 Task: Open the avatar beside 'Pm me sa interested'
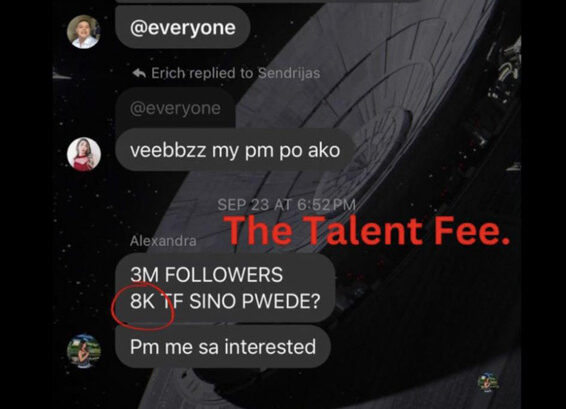click(84, 351)
